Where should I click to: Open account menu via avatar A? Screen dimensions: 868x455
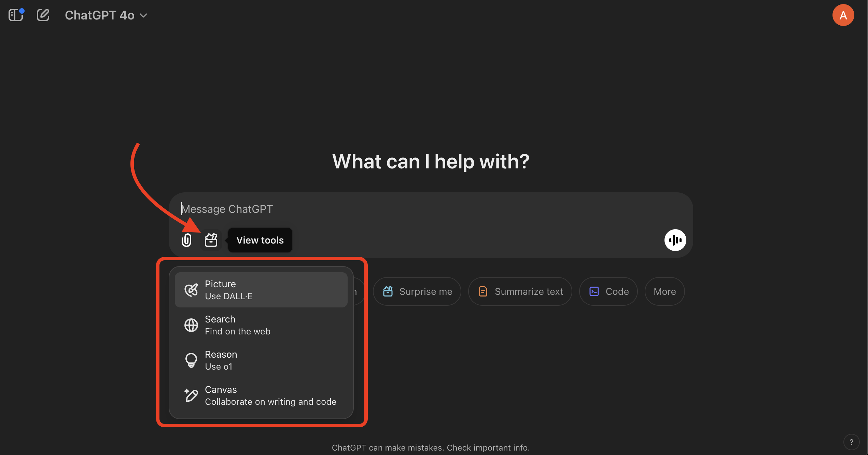[843, 15]
